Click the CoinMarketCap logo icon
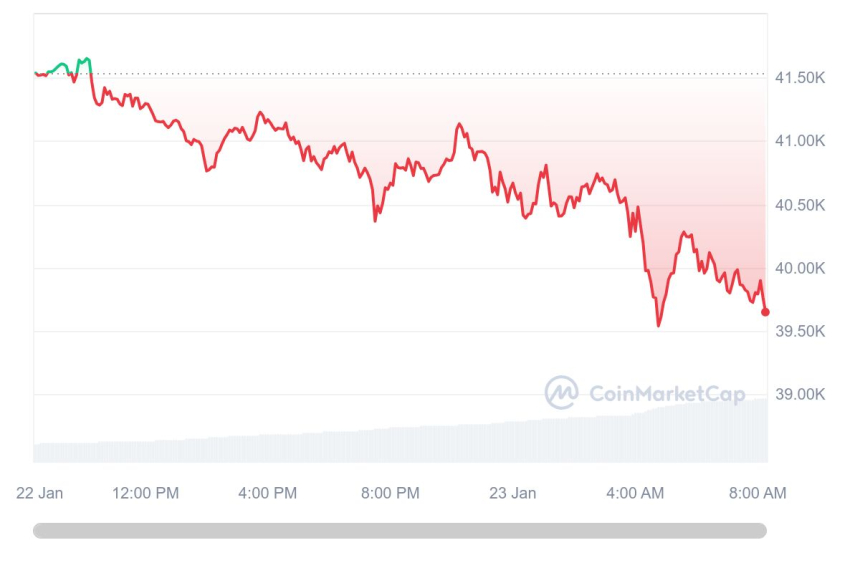Screen dimensions: 860x573 tap(561, 393)
